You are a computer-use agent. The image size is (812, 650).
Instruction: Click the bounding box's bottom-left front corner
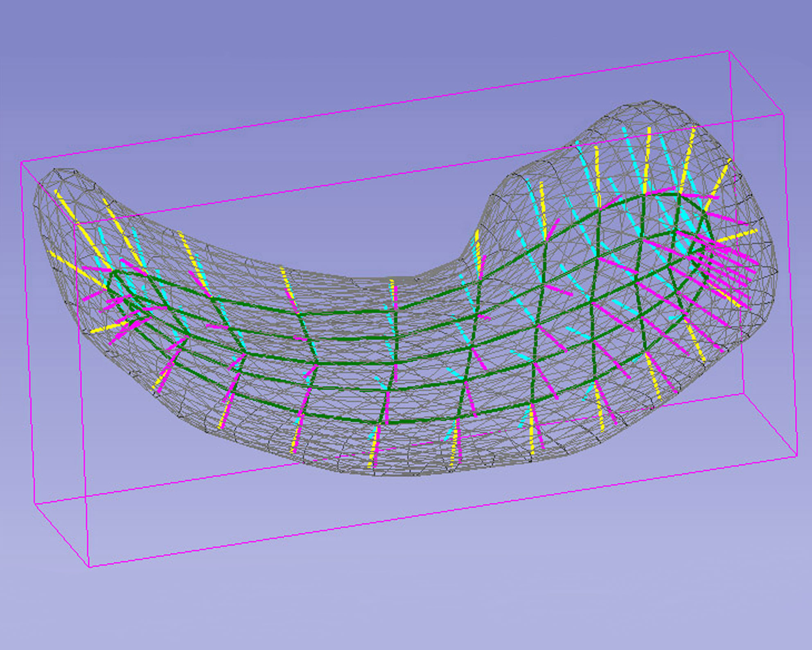coord(90,567)
